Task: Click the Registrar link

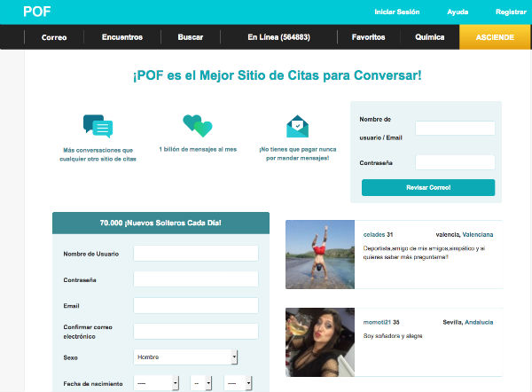Action: (x=511, y=12)
